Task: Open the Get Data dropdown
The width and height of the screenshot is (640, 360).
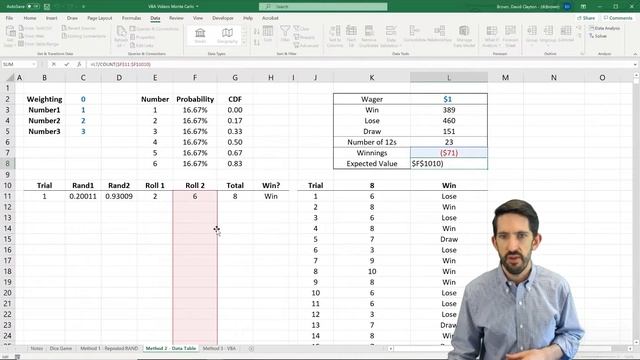Action: (10, 36)
